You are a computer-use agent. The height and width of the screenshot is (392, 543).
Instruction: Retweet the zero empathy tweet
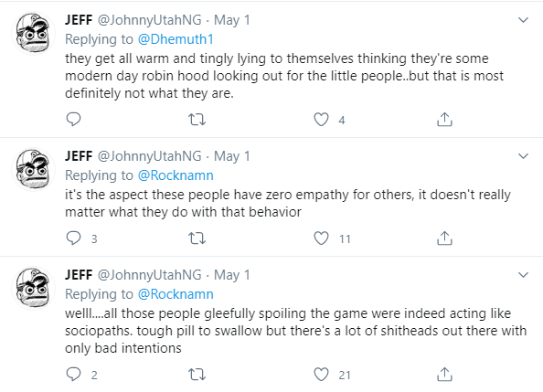coord(197,238)
